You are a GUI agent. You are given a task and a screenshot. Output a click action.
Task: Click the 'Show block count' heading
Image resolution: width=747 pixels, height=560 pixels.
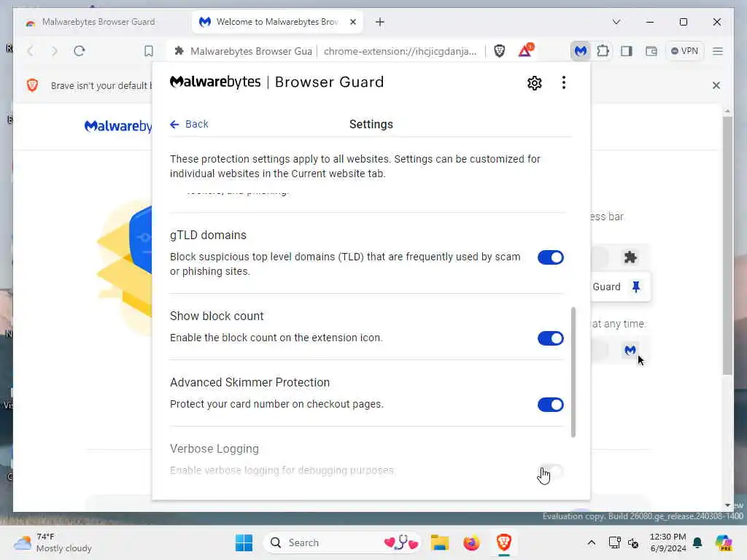[217, 316]
